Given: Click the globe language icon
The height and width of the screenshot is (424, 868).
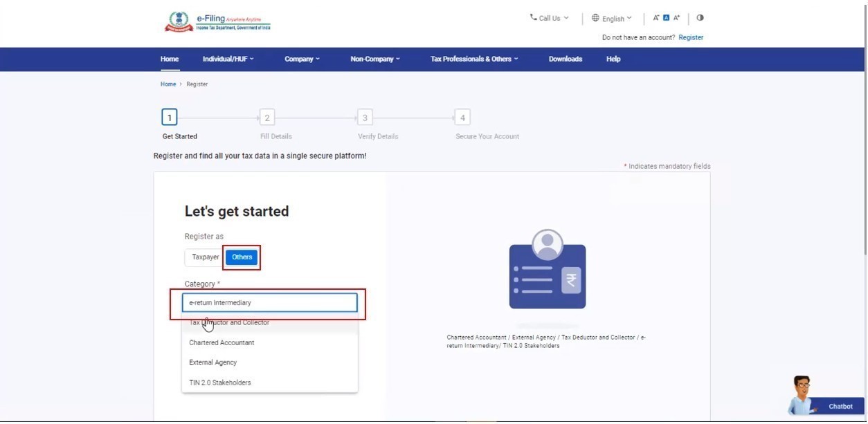Looking at the screenshot, I should click(595, 18).
